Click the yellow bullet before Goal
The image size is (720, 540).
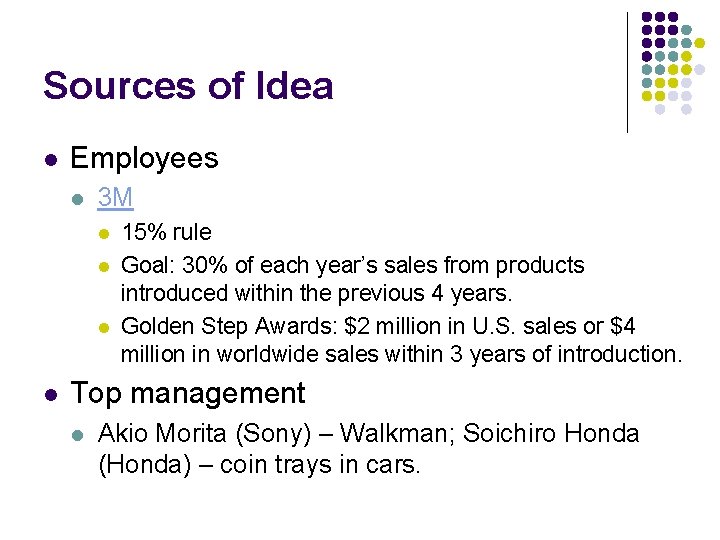pyautogui.click(x=103, y=266)
